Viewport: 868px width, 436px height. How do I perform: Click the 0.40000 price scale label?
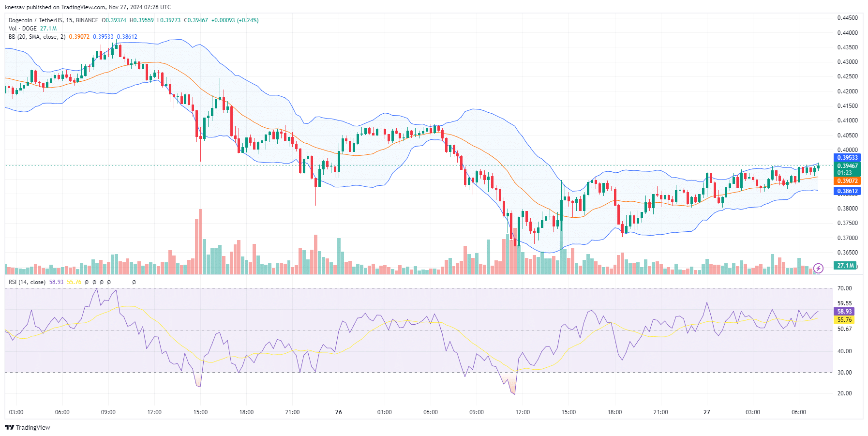[x=847, y=150]
